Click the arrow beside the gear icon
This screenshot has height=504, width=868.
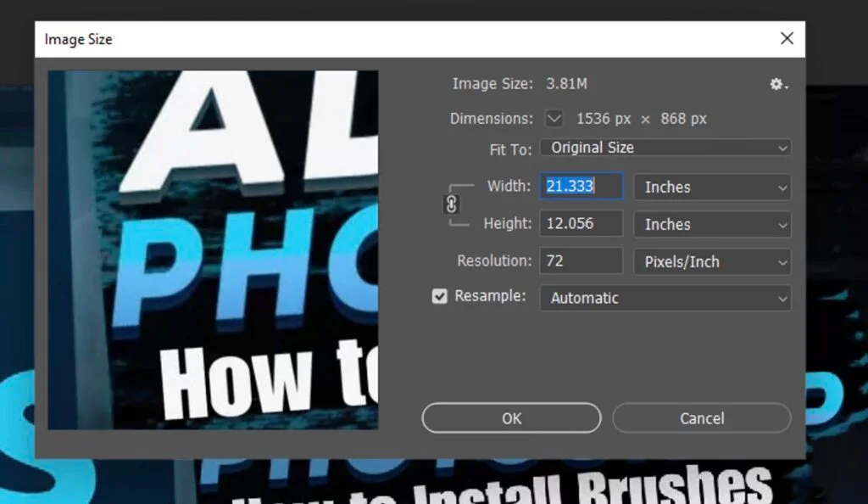point(787,87)
